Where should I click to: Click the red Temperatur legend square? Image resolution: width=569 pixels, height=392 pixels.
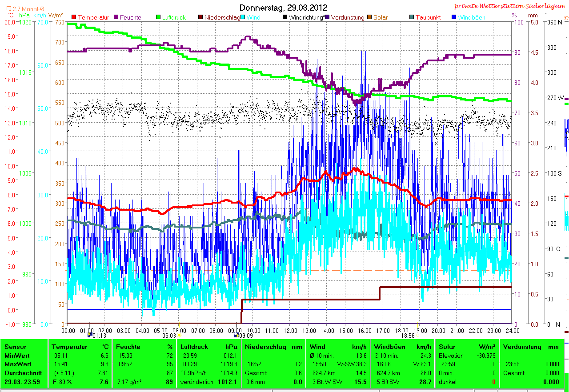pyautogui.click(x=74, y=17)
